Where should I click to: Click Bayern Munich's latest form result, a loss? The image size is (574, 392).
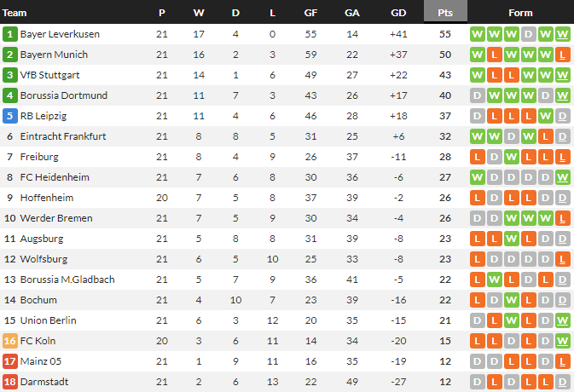pos(562,55)
